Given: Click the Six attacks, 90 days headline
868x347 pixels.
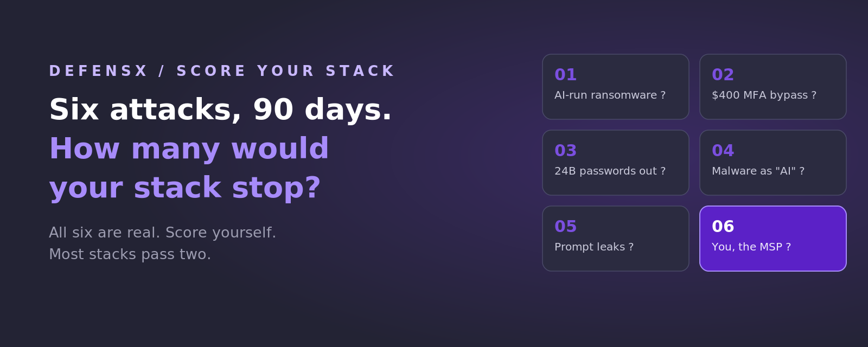Looking at the screenshot, I should (220, 111).
